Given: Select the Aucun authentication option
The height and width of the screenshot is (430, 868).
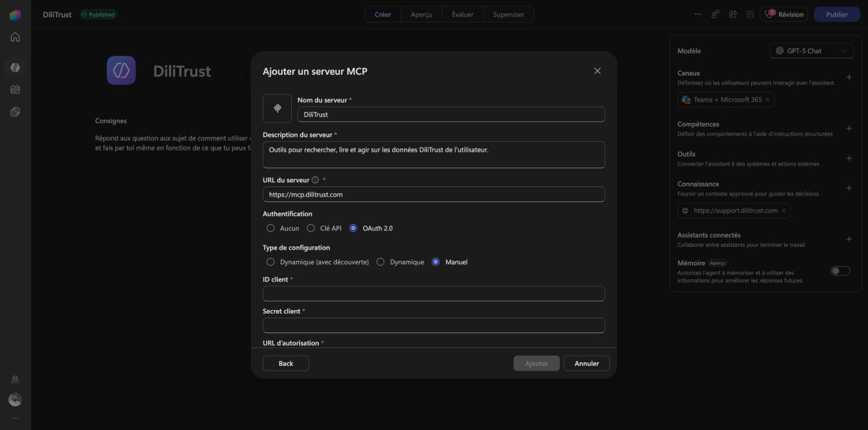Looking at the screenshot, I should pos(270,228).
